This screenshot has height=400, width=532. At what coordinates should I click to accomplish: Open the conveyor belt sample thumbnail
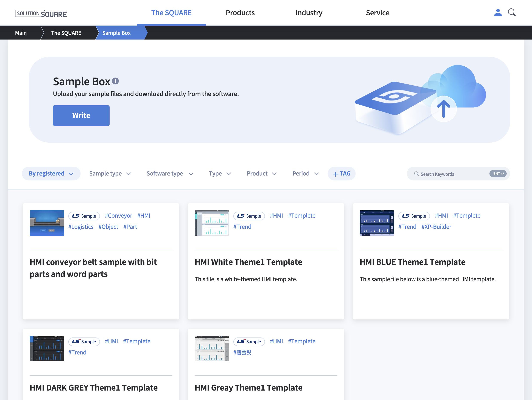point(47,223)
